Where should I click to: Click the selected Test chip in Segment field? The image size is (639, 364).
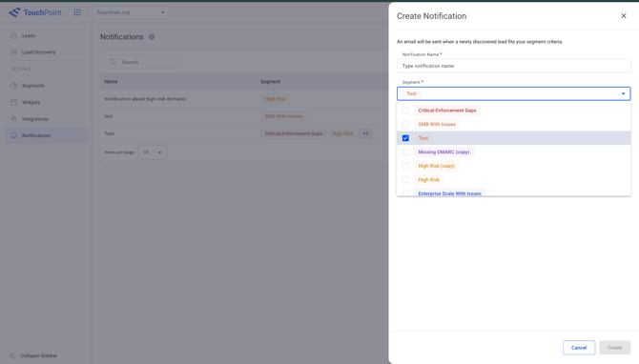click(411, 93)
